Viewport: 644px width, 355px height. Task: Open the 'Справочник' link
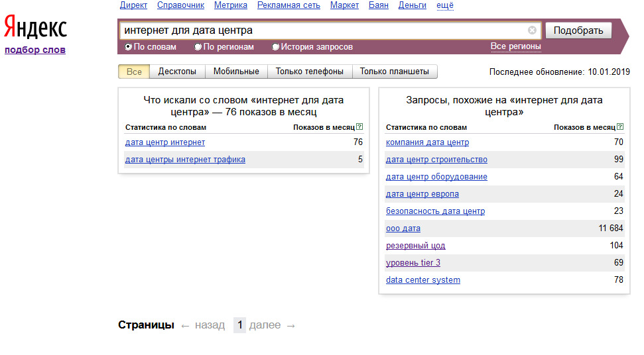click(180, 5)
